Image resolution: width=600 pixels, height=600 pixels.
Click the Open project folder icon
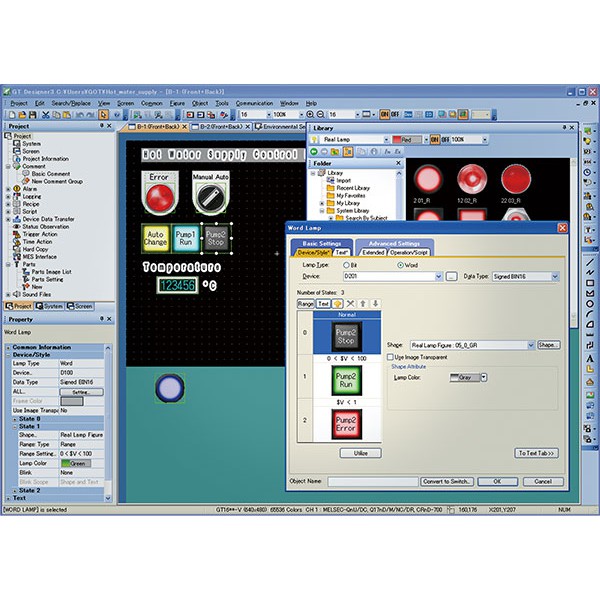[x=22, y=114]
